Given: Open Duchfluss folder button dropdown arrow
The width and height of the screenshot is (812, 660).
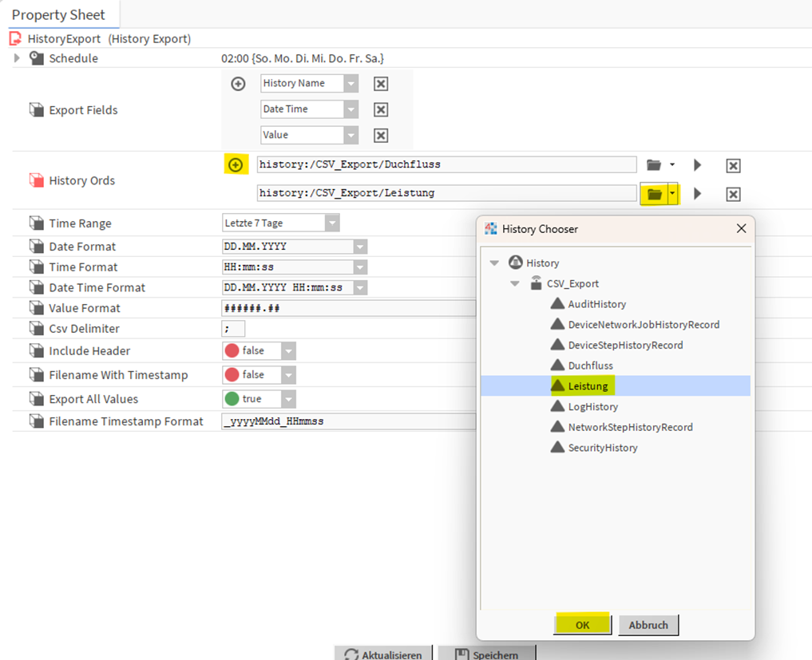Looking at the screenshot, I should click(672, 165).
